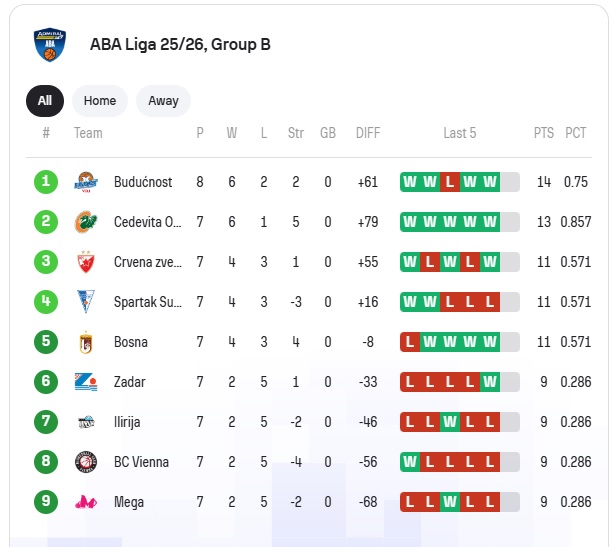Click the Zadar team logo
This screenshot has width=616, height=547.
pyautogui.click(x=86, y=382)
